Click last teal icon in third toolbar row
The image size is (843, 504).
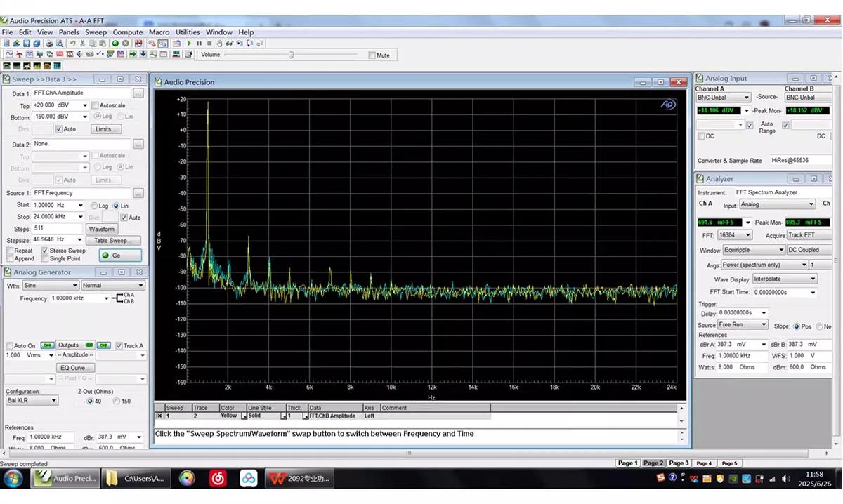click(x=58, y=66)
